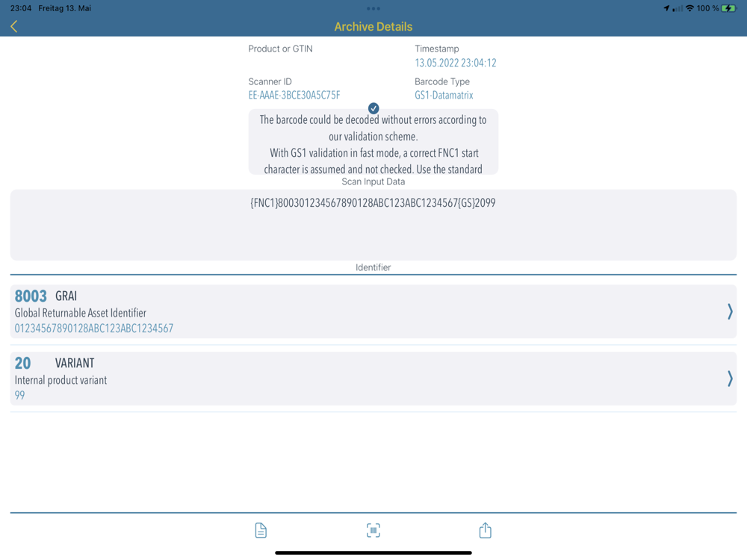Tap the battery indicator in the status bar
747x560 pixels.
pos(729,8)
